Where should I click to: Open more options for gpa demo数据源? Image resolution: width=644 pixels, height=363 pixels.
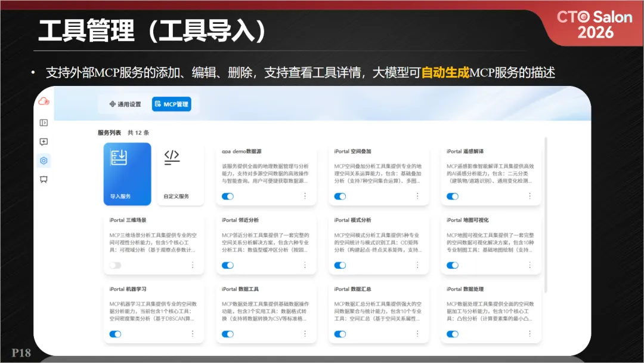click(305, 196)
